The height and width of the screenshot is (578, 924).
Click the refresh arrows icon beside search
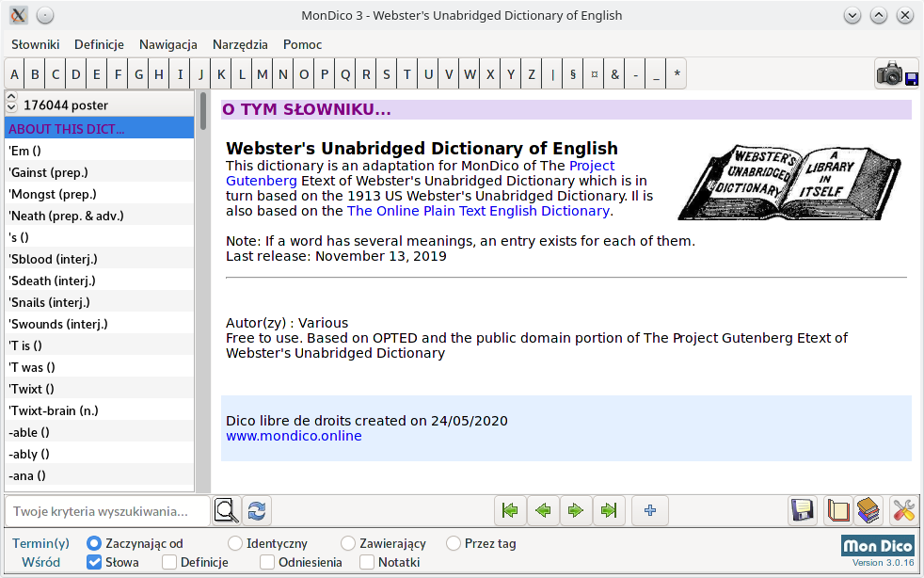pyautogui.click(x=257, y=511)
